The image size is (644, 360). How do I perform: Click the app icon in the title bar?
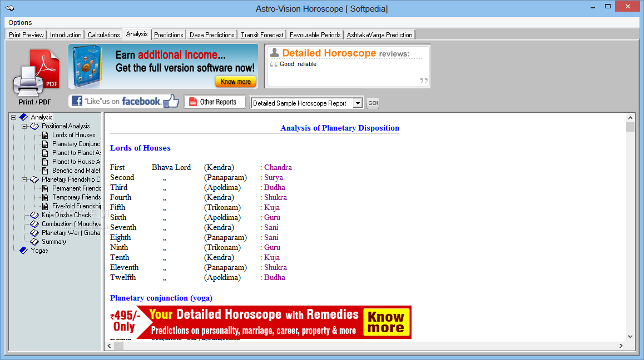pos(10,8)
